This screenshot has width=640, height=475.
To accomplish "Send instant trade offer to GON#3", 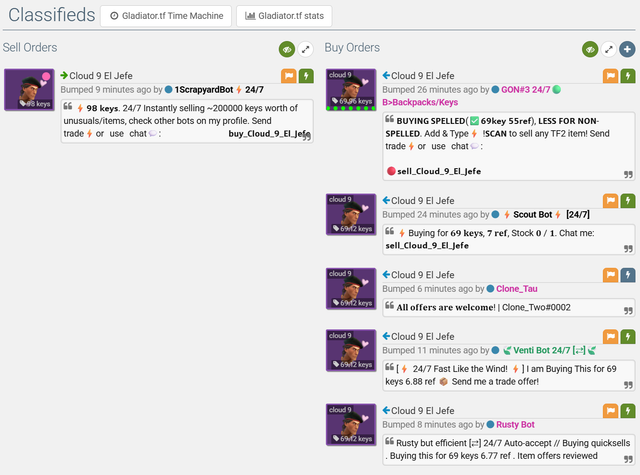I will click(628, 76).
